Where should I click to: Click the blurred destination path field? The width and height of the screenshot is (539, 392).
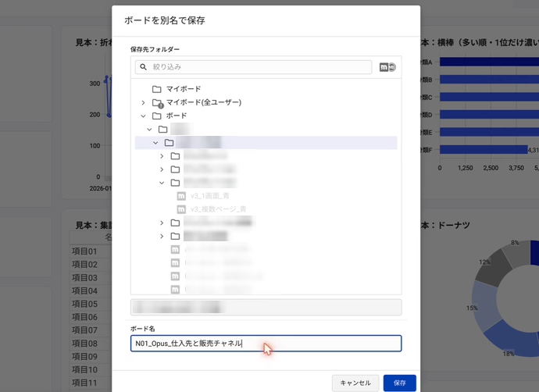[x=266, y=307]
